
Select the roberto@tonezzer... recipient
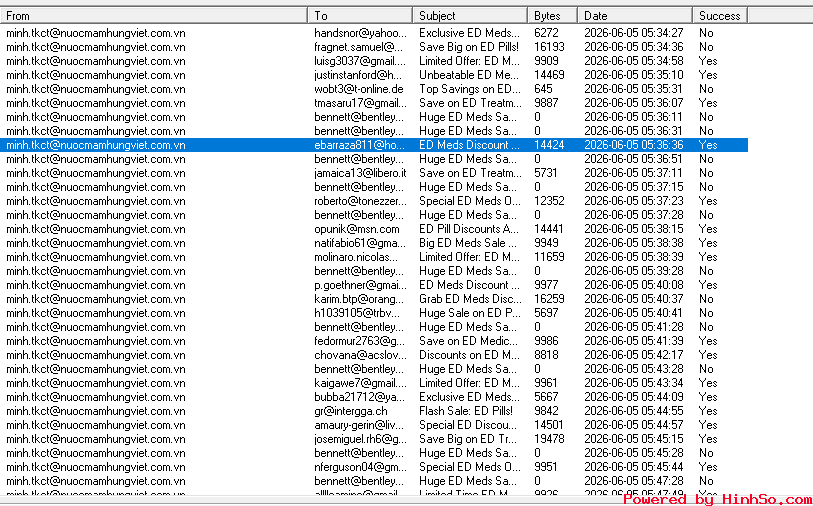click(360, 201)
